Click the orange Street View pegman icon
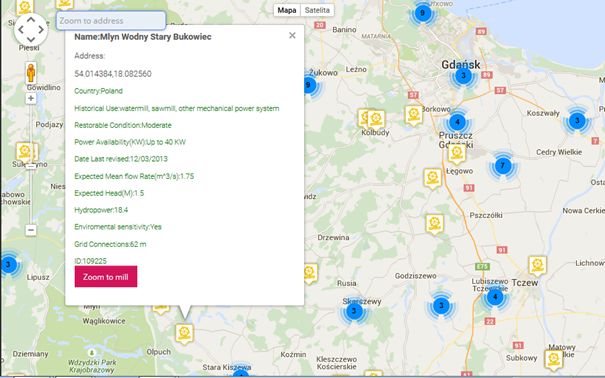This screenshot has width=605, height=378. point(31,73)
